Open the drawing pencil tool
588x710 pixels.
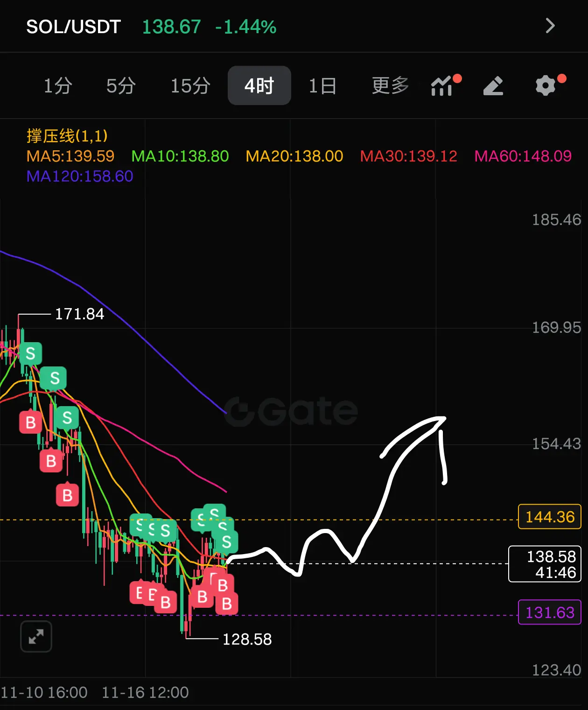493,86
